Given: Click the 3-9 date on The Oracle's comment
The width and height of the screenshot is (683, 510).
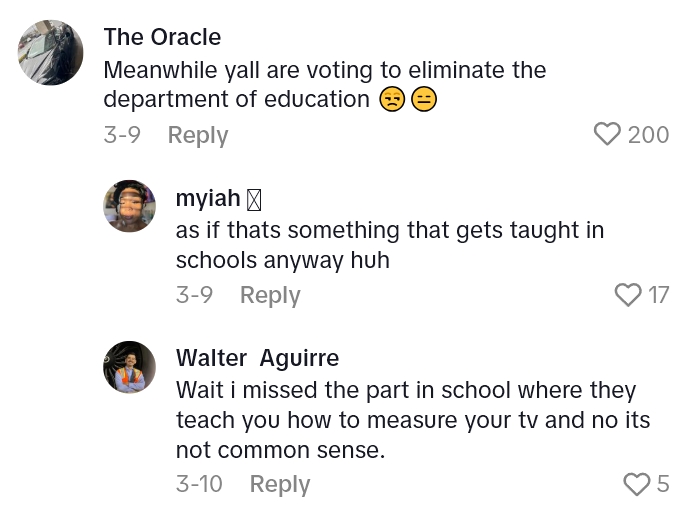Looking at the screenshot, I should point(123,135).
